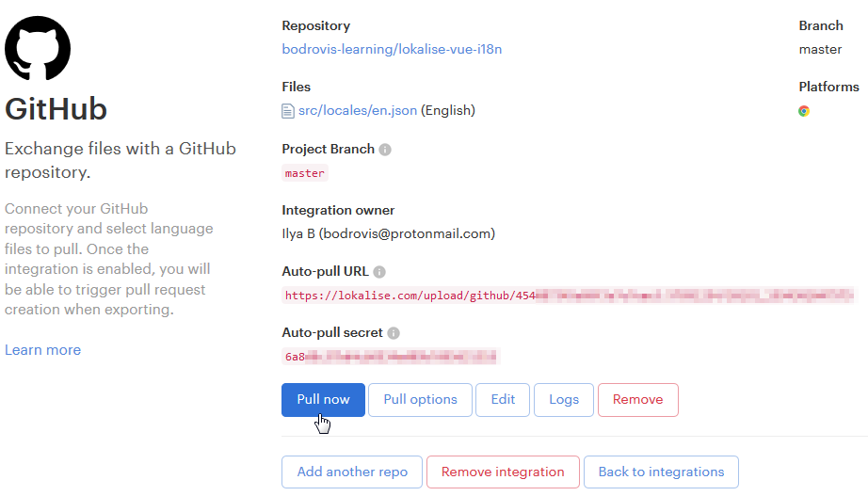Click the info icon next to Project Branch
868x496 pixels.
385,150
